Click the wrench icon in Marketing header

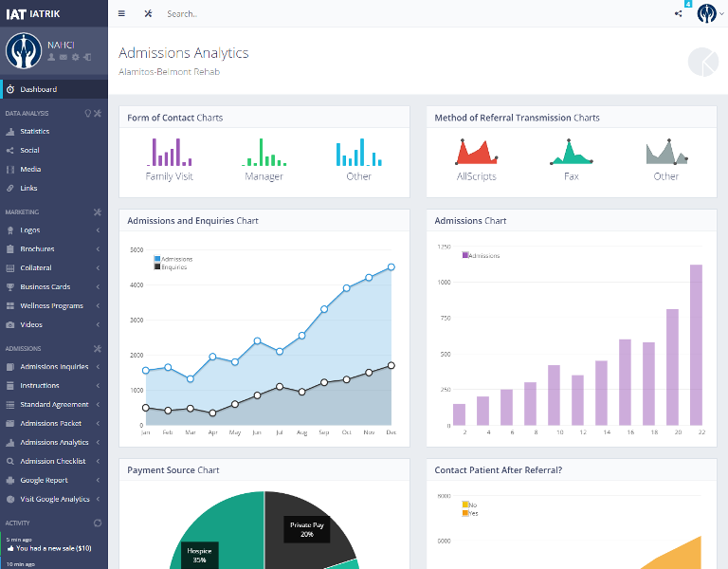point(97,211)
